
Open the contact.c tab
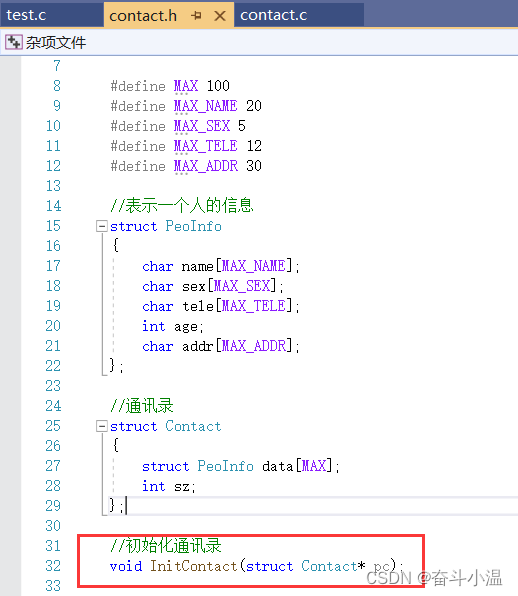pos(274,15)
